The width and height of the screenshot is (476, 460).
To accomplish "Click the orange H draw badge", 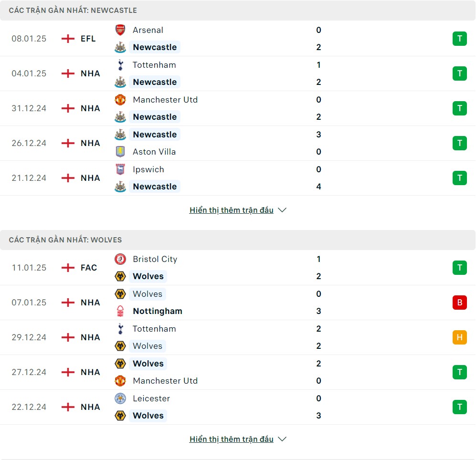I will (460, 337).
